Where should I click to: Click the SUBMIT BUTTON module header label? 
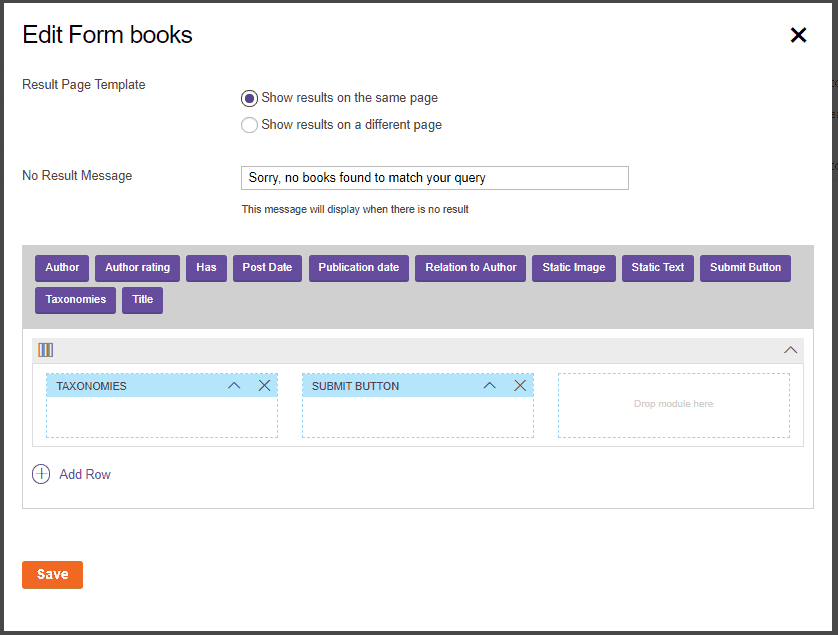coord(355,386)
